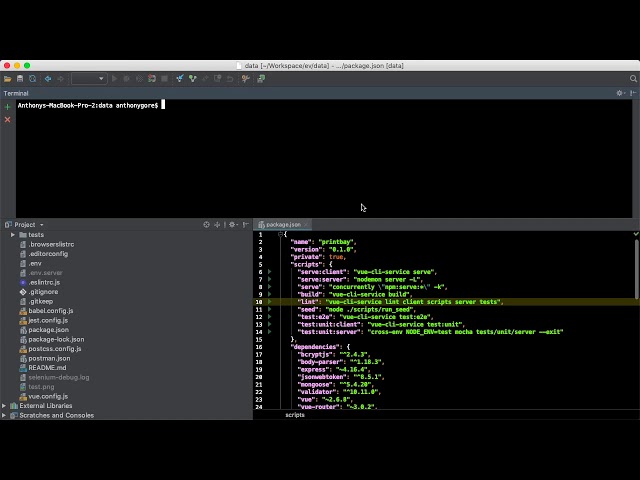This screenshot has height=480, width=640.
Task: Run the serve:client script gutter arrow
Action: pos(269,272)
